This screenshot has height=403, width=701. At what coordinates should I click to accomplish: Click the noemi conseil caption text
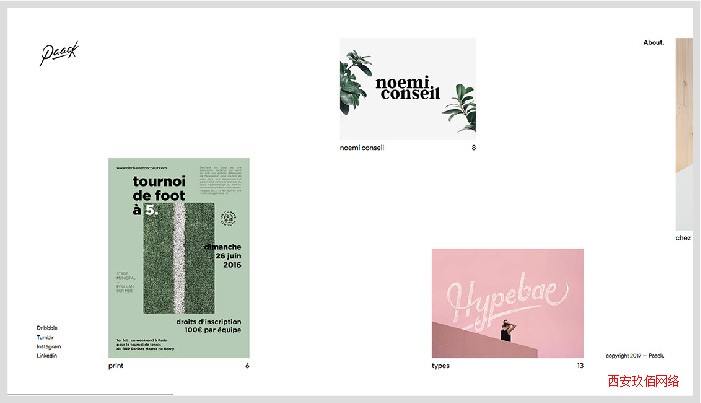click(x=362, y=148)
